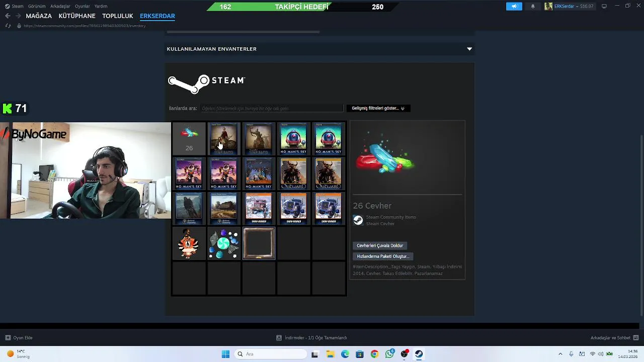Open the Arkadaşlar menu
The width and height of the screenshot is (644, 362).
[x=60, y=7]
